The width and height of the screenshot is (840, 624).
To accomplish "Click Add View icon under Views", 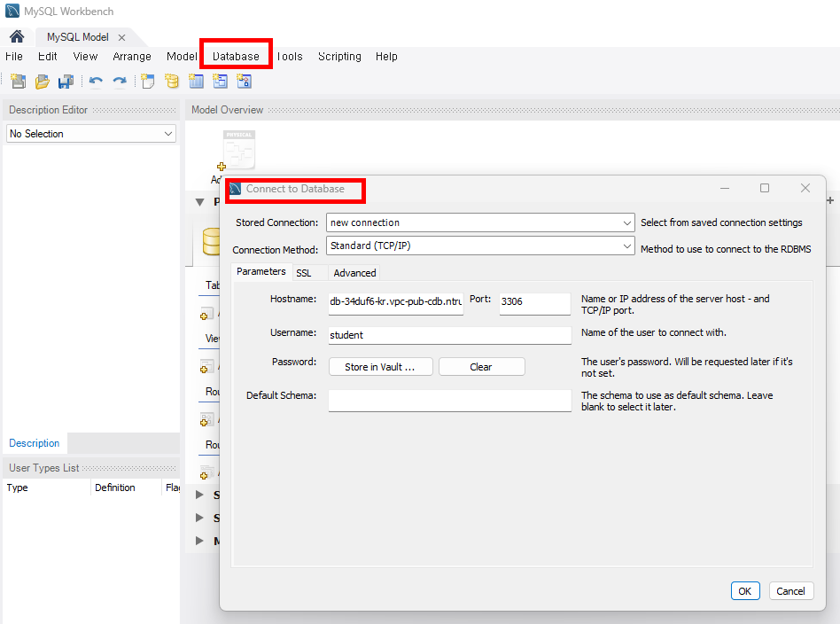I will (x=206, y=367).
